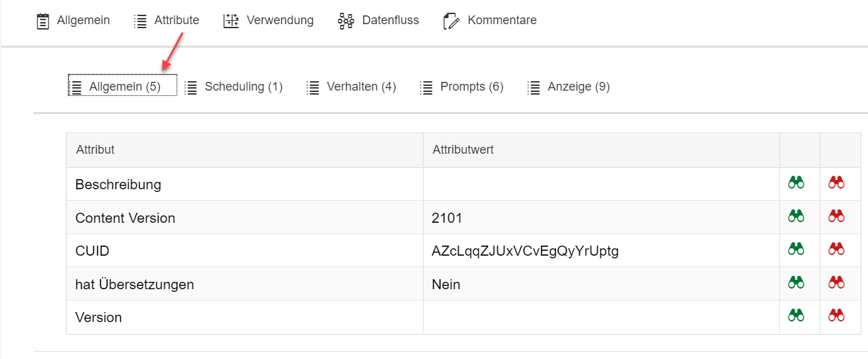Show the Datenfluss tab
The width and height of the screenshot is (868, 359).
[x=379, y=21]
